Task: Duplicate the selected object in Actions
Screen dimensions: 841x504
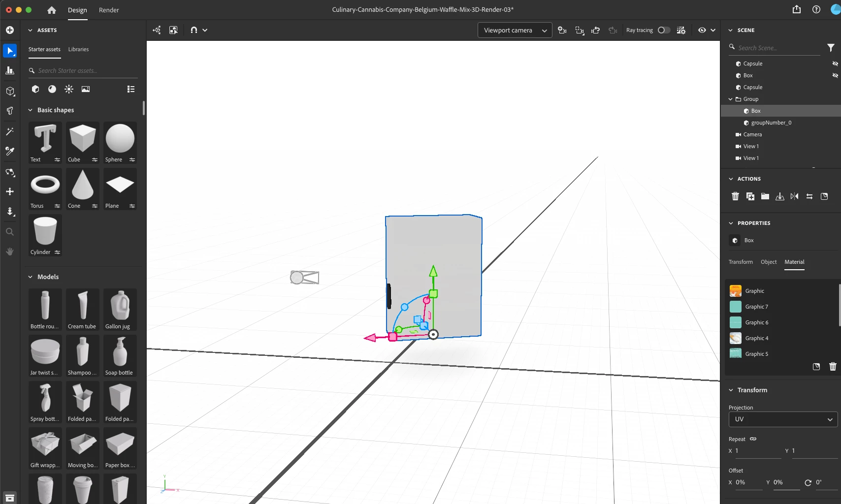Action: click(x=750, y=196)
